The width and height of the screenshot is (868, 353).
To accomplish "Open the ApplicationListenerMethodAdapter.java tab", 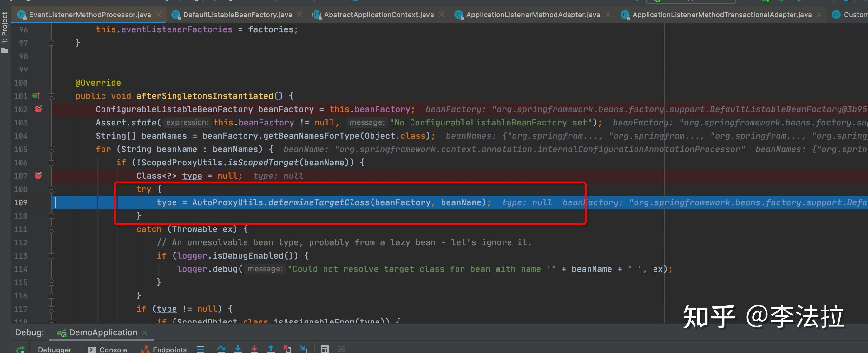I will point(533,15).
